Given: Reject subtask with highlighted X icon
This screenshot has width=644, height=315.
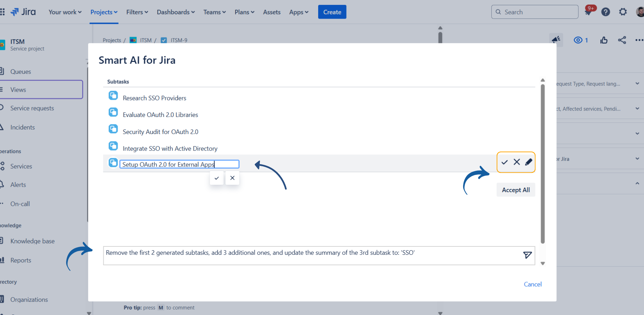Looking at the screenshot, I should 517,162.
